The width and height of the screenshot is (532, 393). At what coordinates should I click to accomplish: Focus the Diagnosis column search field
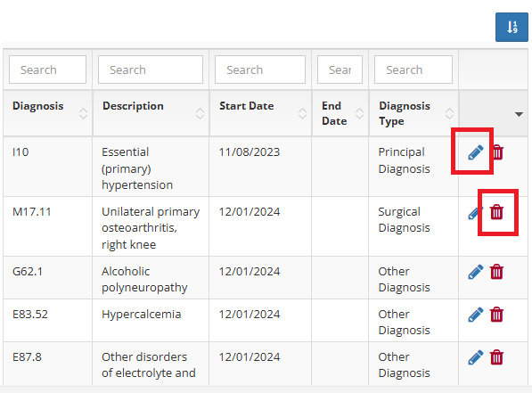pyautogui.click(x=47, y=70)
